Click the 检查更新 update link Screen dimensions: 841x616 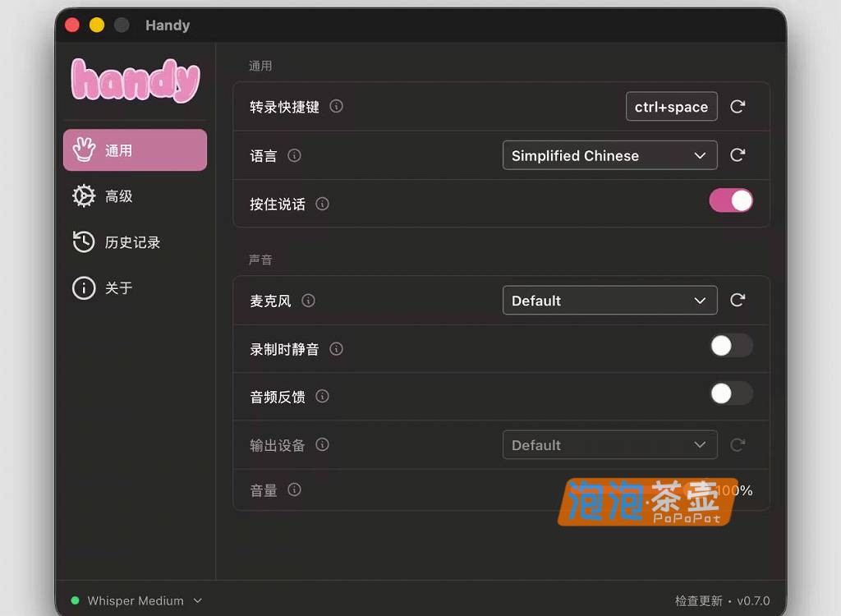tap(697, 600)
